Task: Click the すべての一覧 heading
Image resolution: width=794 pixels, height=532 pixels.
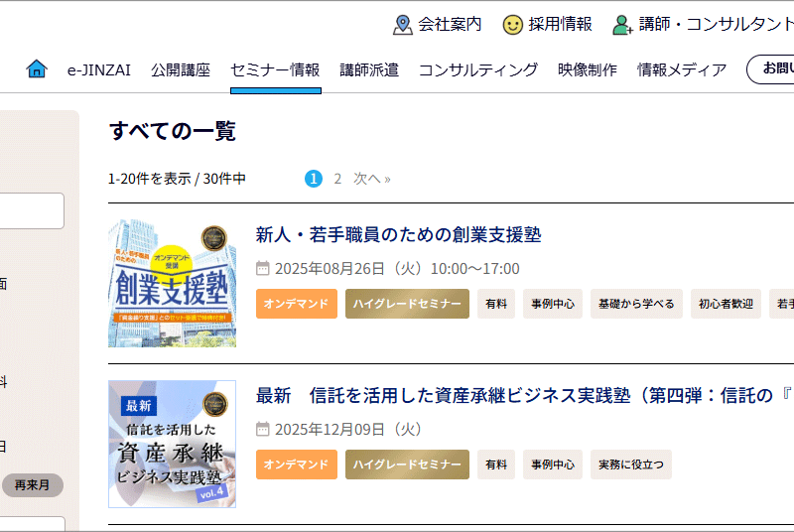Action: 172,131
